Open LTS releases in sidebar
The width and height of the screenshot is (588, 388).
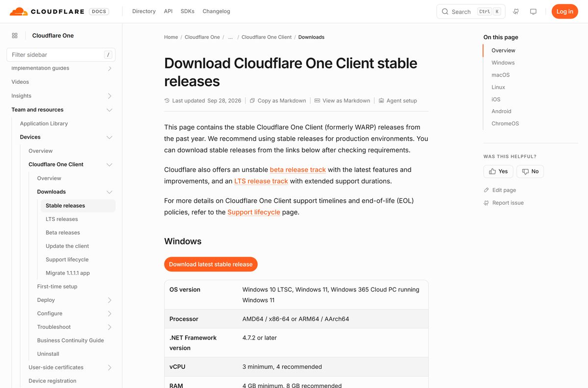tap(62, 219)
